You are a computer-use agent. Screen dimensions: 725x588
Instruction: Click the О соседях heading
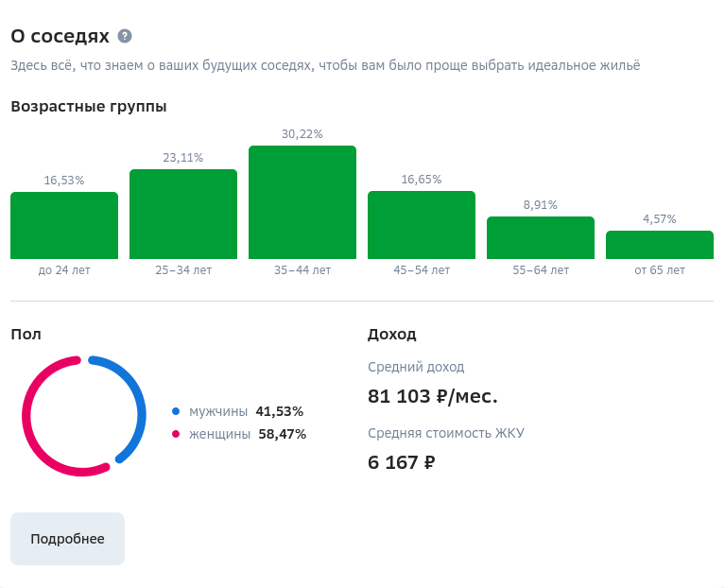pos(60,36)
